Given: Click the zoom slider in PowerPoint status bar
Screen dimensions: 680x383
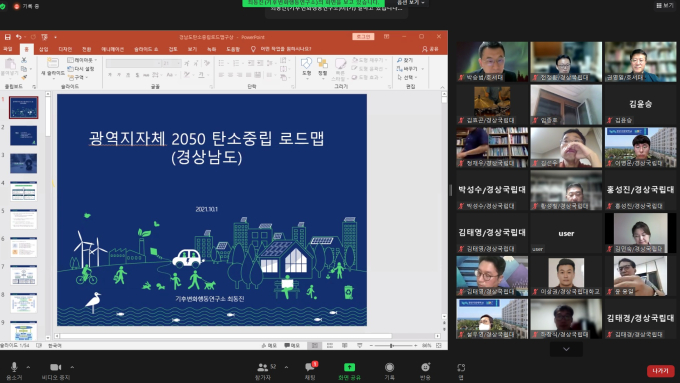Looking at the screenshot, I should [x=392, y=346].
